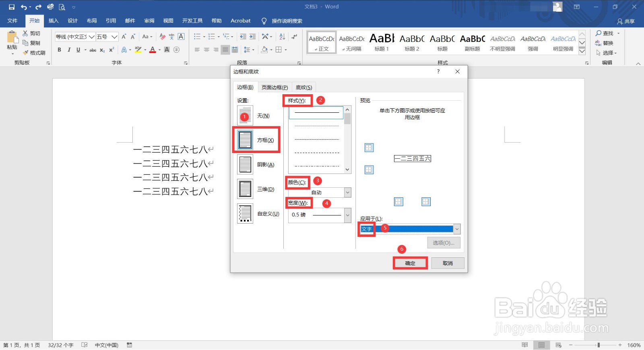
Task: Click the text highlight color icon
Action: 138,50
